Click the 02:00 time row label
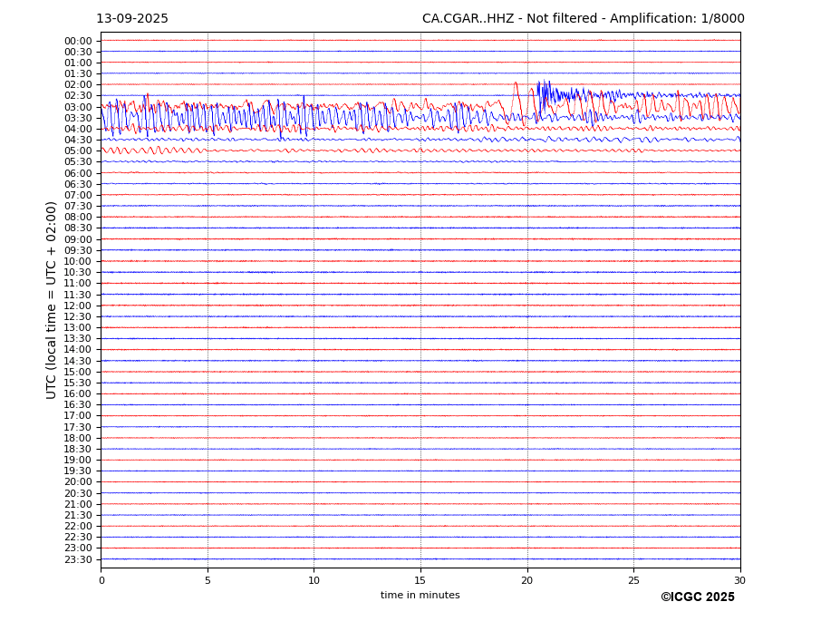This screenshot has width=840, height=631. (x=78, y=85)
